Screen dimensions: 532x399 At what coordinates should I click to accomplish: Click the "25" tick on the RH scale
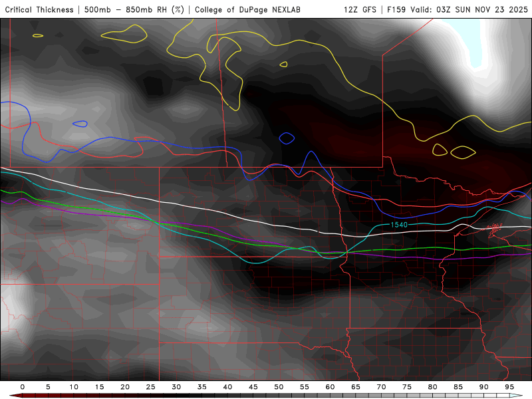click(151, 387)
